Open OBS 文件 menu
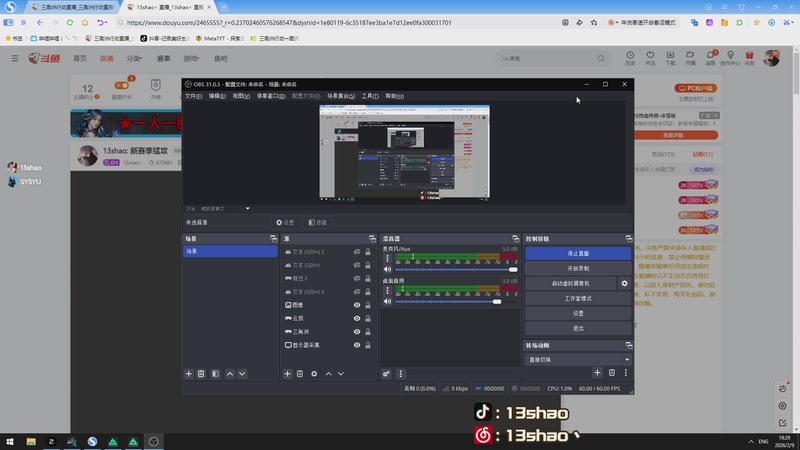This screenshot has width=800, height=450. click(x=193, y=96)
